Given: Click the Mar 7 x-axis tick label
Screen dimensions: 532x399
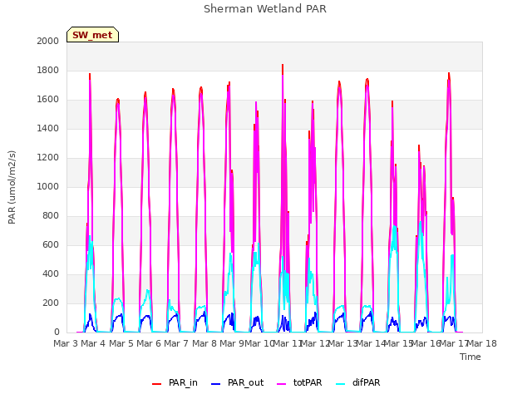Looking at the screenshot, I should tap(176, 343).
